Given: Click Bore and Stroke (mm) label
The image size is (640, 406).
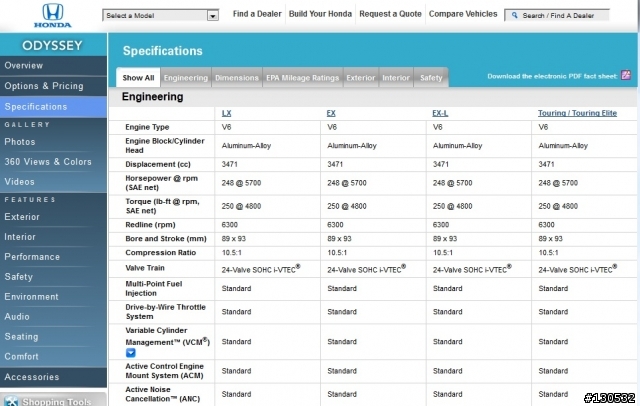Looking at the screenshot, I should pyautogui.click(x=166, y=239).
